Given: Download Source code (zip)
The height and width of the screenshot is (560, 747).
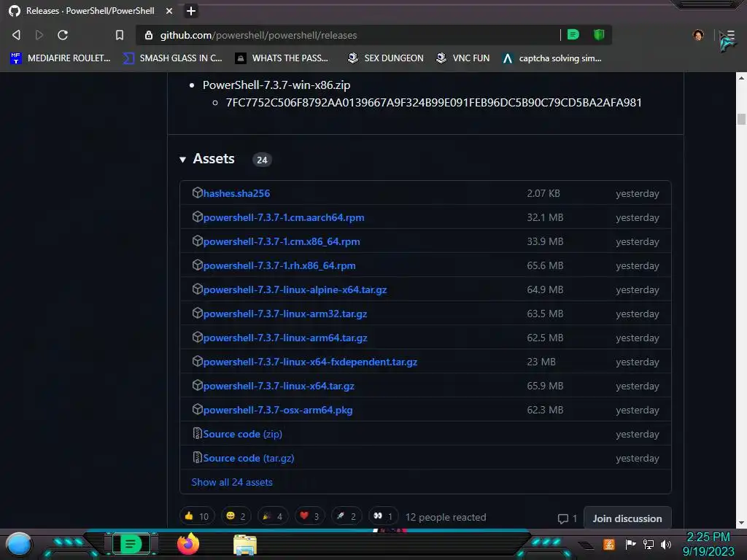Looking at the screenshot, I should point(242,434).
